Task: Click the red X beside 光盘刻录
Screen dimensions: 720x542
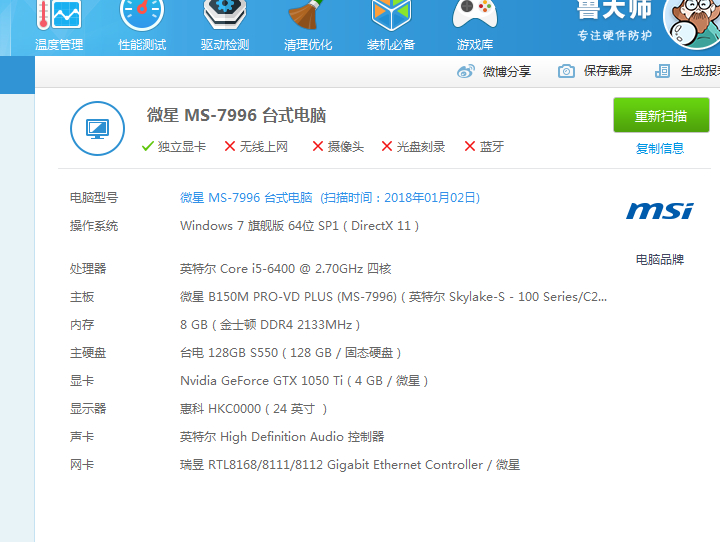Action: pyautogui.click(x=387, y=146)
